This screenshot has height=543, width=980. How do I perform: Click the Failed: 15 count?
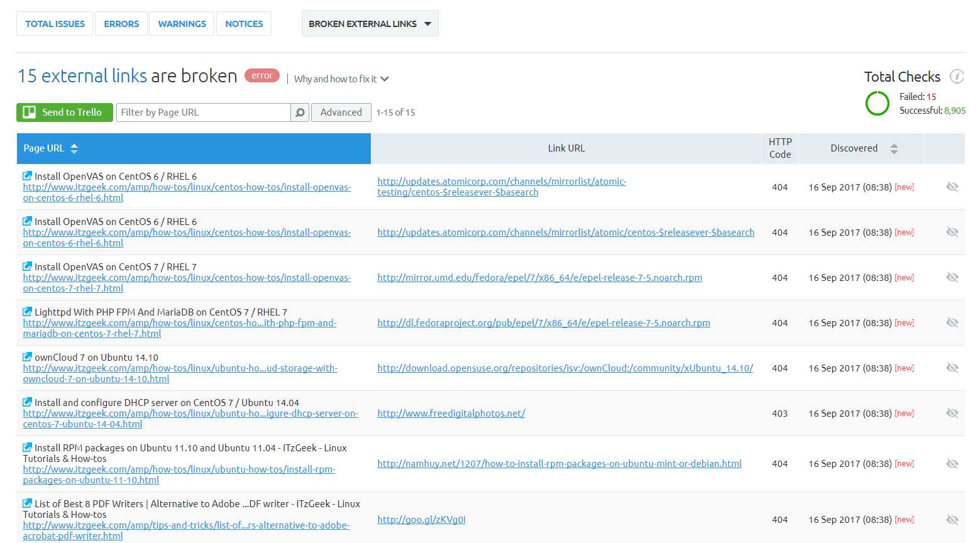[918, 97]
